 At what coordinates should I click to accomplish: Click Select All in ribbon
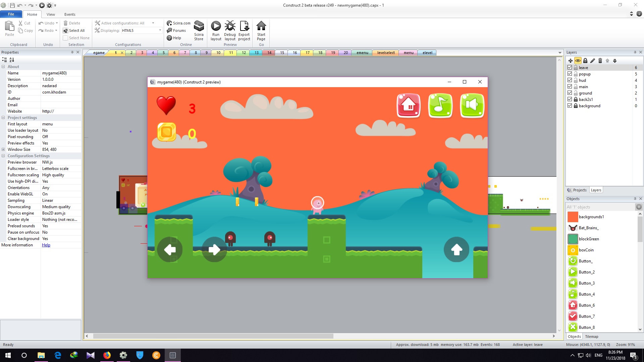pos(74,31)
